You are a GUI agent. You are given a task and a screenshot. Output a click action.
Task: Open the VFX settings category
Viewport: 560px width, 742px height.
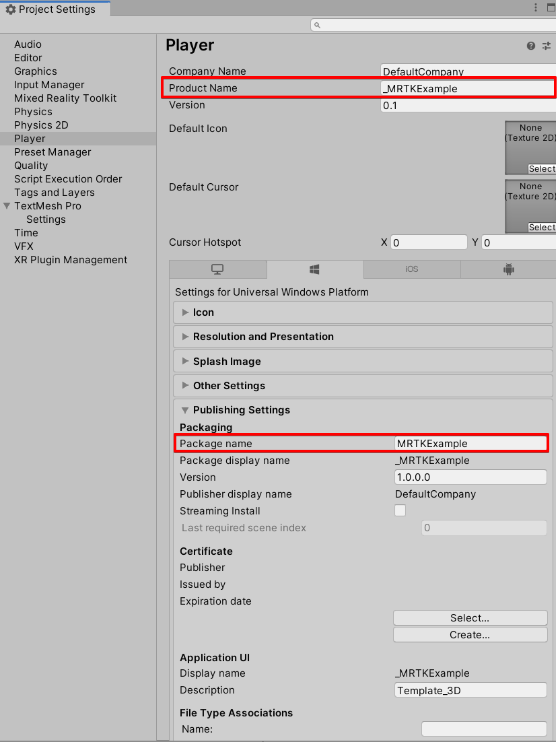(x=24, y=246)
